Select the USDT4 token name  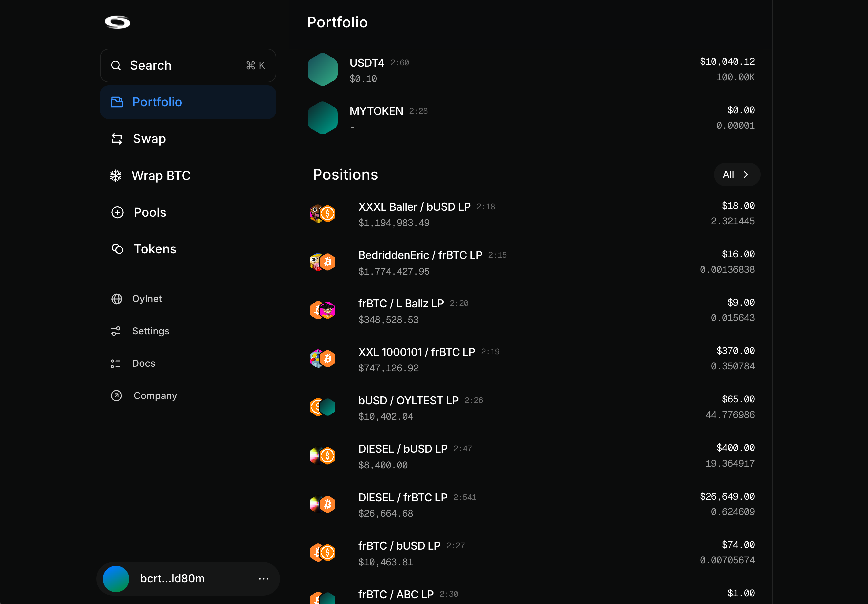pos(367,63)
